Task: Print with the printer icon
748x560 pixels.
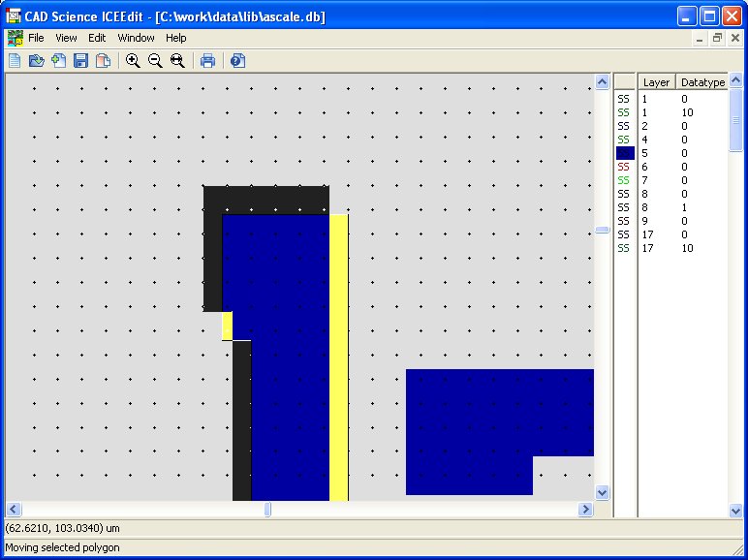Action: [207, 61]
